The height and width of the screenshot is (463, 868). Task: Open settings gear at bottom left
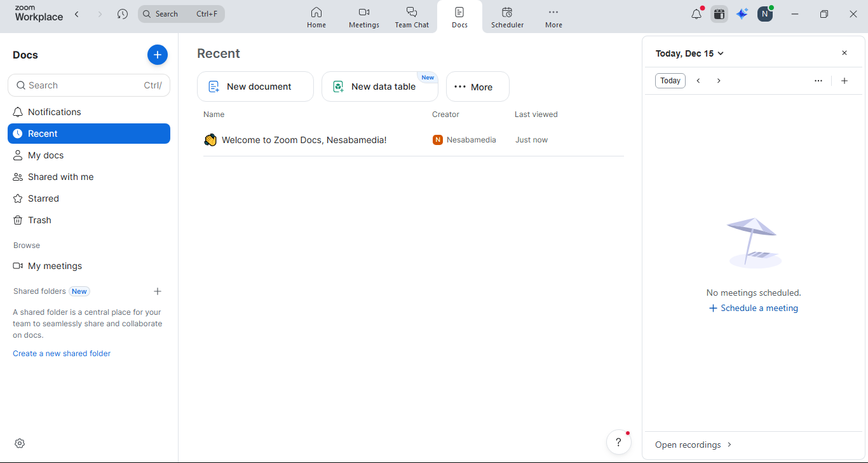click(20, 443)
